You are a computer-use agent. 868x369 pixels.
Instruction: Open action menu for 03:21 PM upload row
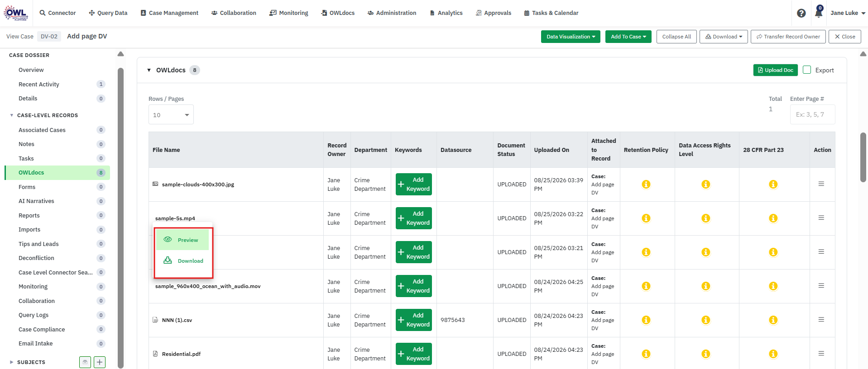tap(821, 252)
